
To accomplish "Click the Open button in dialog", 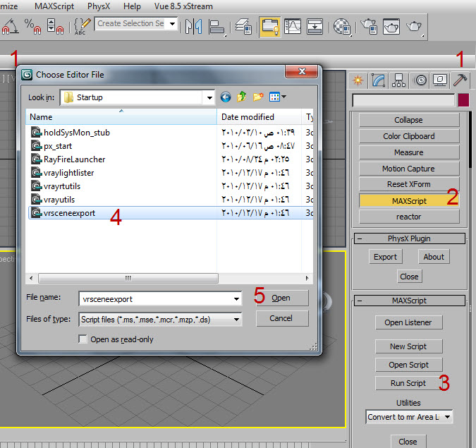I will (282, 298).
